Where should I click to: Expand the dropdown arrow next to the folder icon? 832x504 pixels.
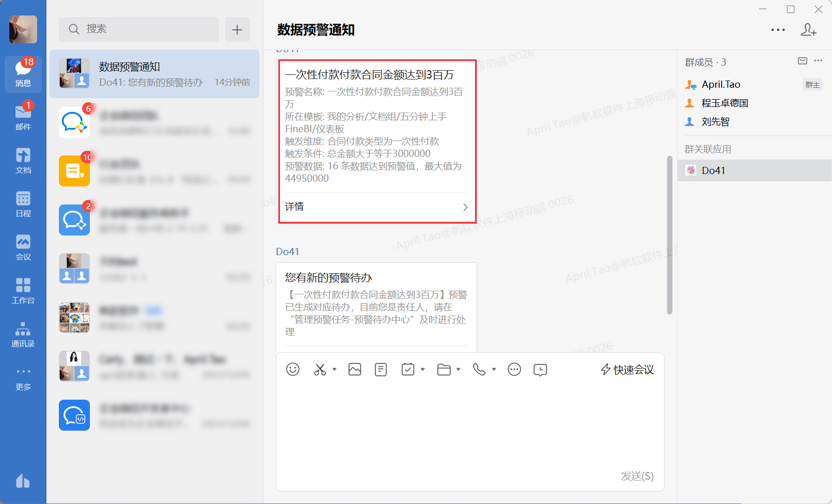(x=458, y=369)
